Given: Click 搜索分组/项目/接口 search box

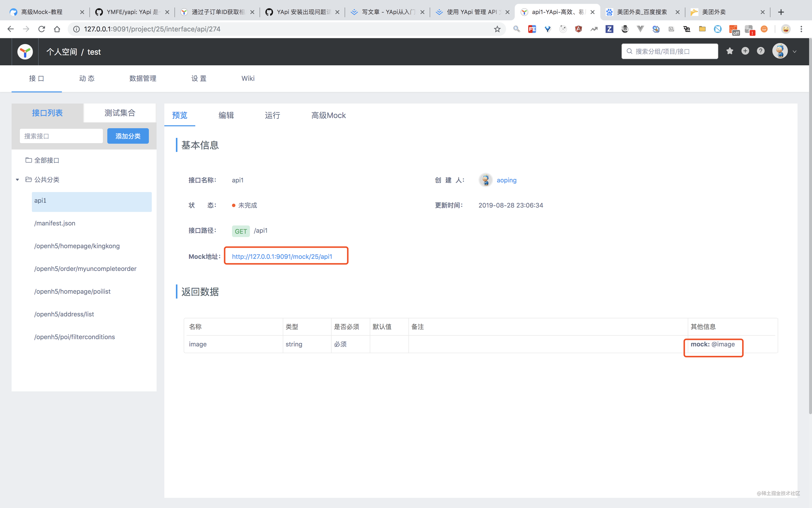Looking at the screenshot, I should click(670, 51).
